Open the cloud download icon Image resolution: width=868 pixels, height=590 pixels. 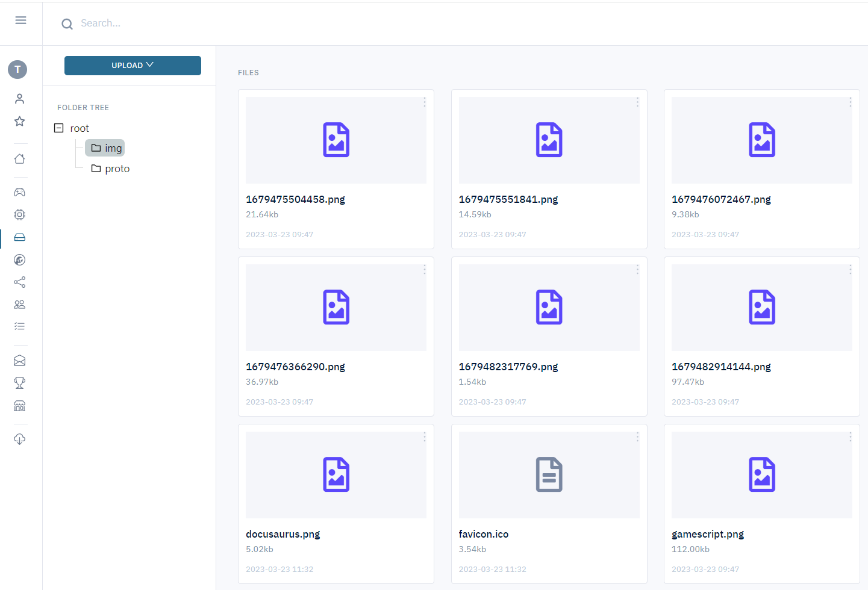tap(19, 439)
